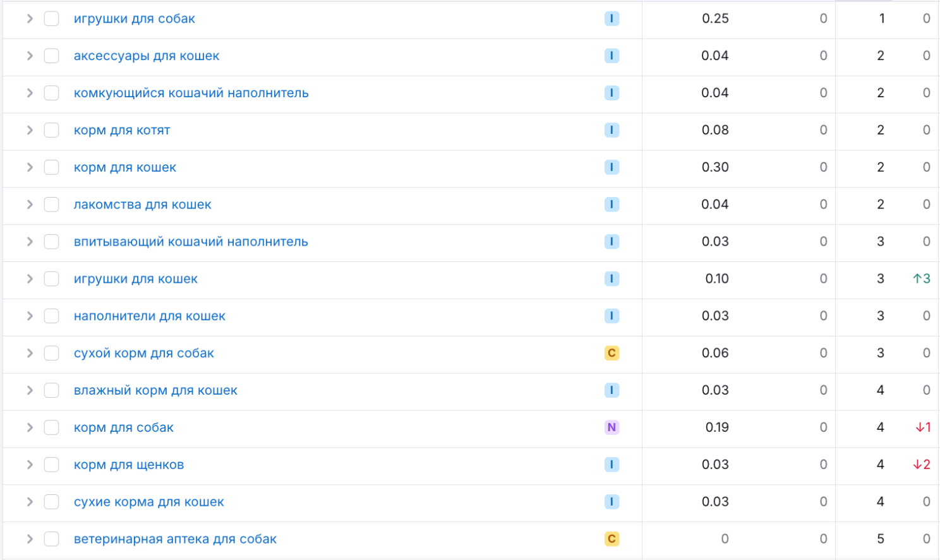Click value 0.30 in корм для кошек row
This screenshot has height=560, width=940.
pyautogui.click(x=715, y=167)
